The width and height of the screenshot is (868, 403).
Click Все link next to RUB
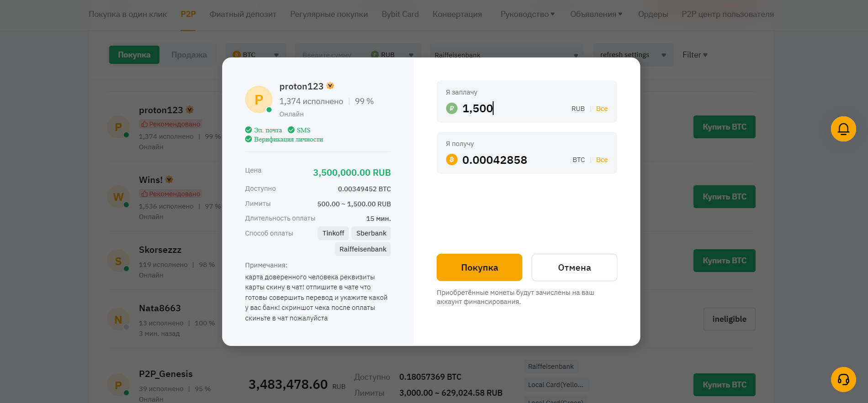coord(602,109)
